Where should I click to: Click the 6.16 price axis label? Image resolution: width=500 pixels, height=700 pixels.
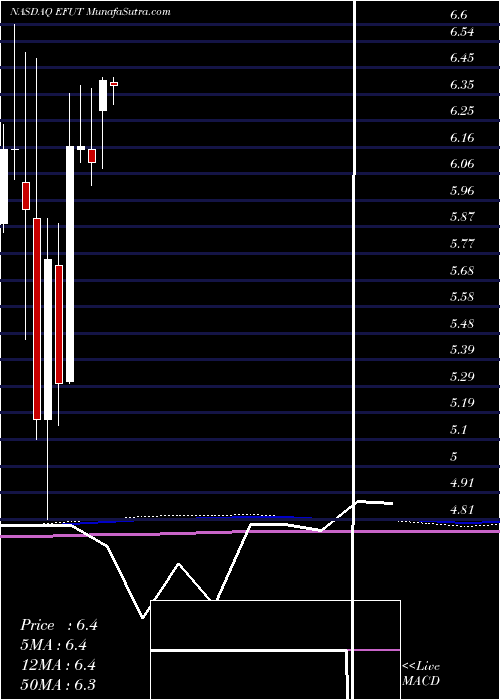pyautogui.click(x=462, y=138)
